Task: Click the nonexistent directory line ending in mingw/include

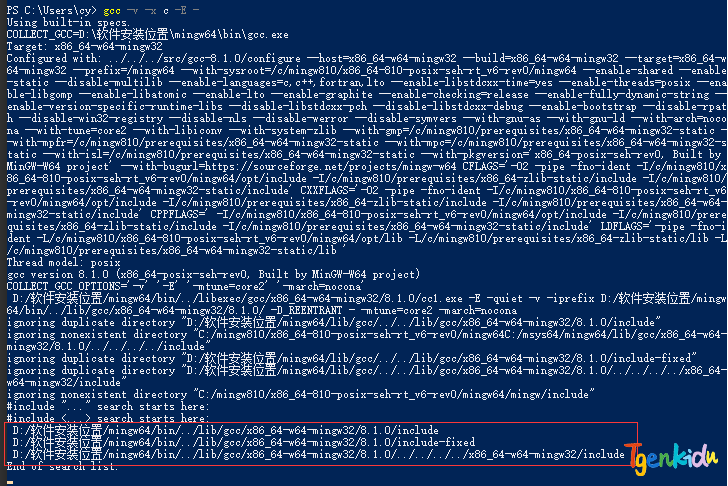Action: [x=300, y=394]
